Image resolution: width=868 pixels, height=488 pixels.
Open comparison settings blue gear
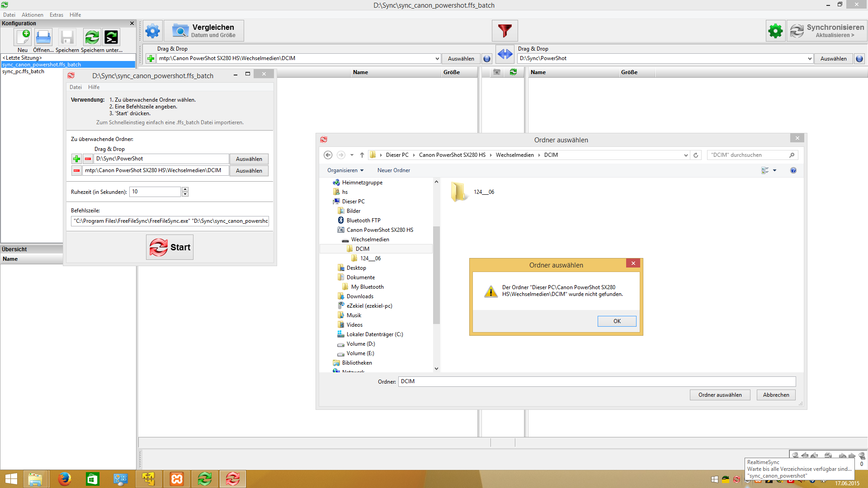(152, 31)
